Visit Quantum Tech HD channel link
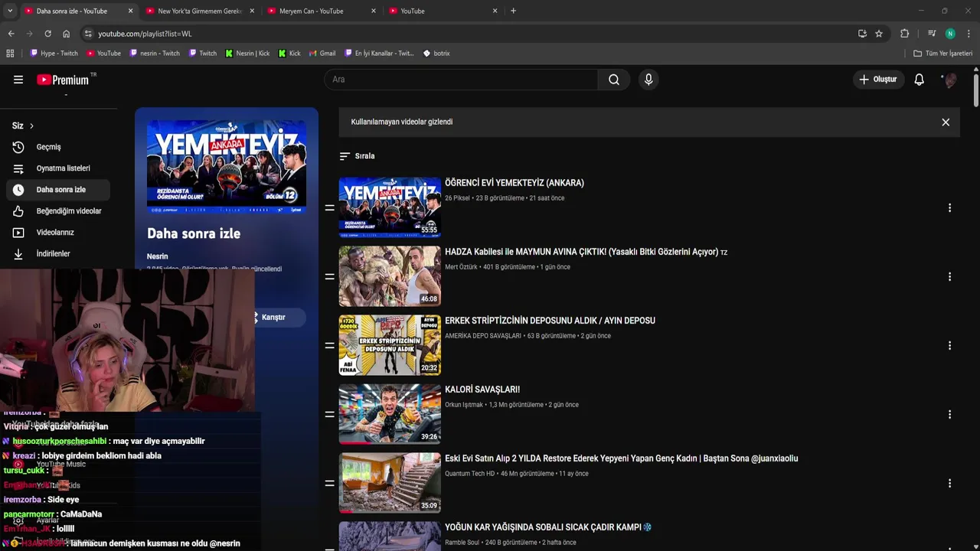Image resolution: width=980 pixels, height=551 pixels. point(469,474)
